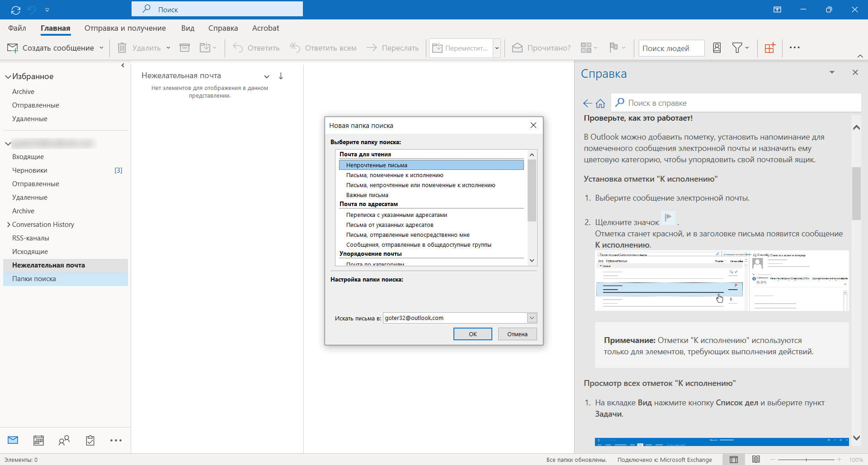Click the Прочитано? envelope button

[x=541, y=48]
